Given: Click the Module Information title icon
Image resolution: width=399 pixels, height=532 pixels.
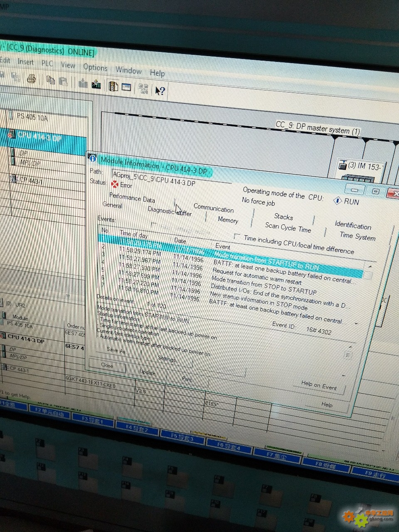Looking at the screenshot, I should pyautogui.click(x=92, y=158).
